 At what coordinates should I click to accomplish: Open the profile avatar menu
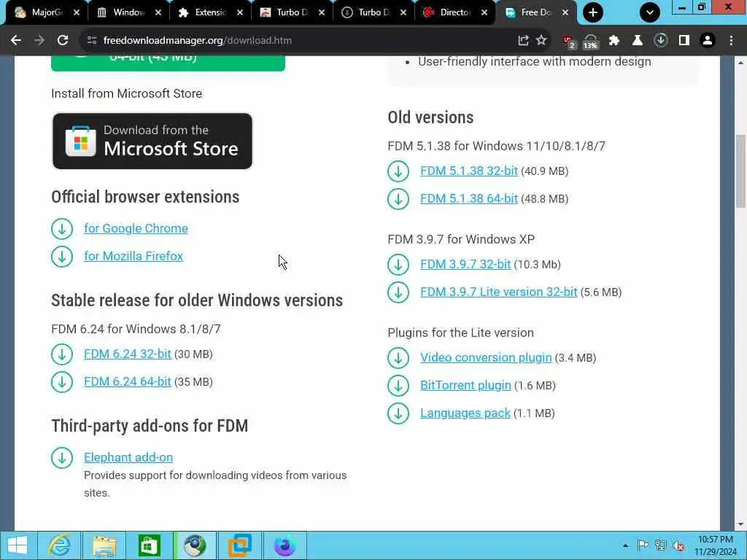(708, 41)
